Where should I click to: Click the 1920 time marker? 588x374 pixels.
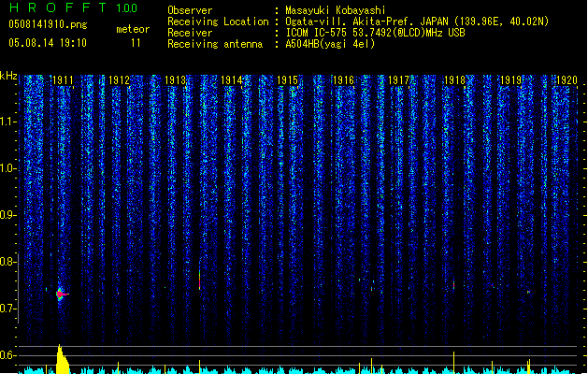pos(566,80)
